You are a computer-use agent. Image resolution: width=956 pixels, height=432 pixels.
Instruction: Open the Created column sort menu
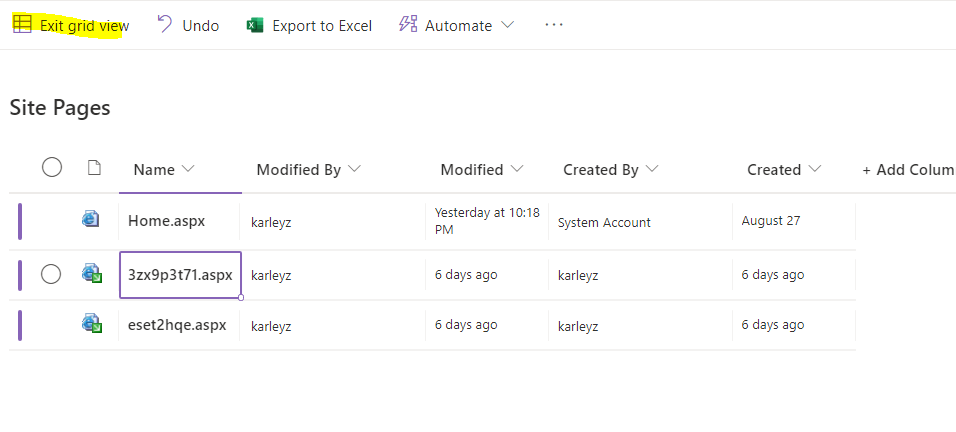(x=814, y=169)
